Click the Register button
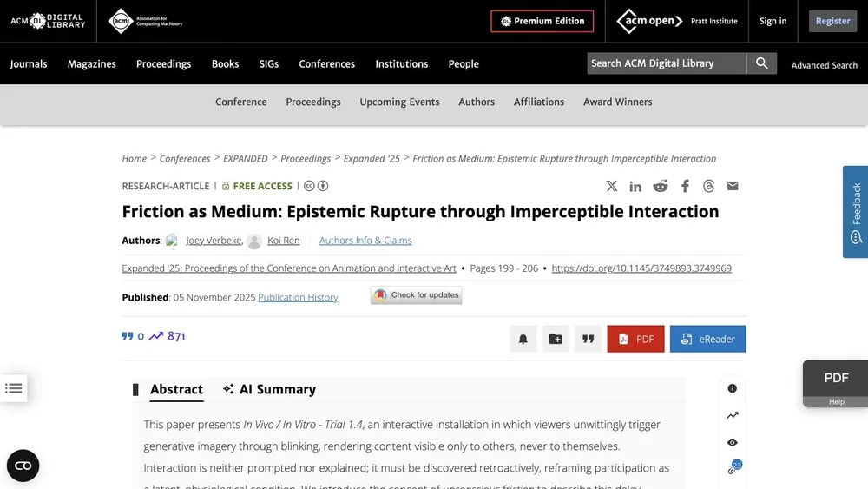The height and width of the screenshot is (489, 868). [x=832, y=21]
